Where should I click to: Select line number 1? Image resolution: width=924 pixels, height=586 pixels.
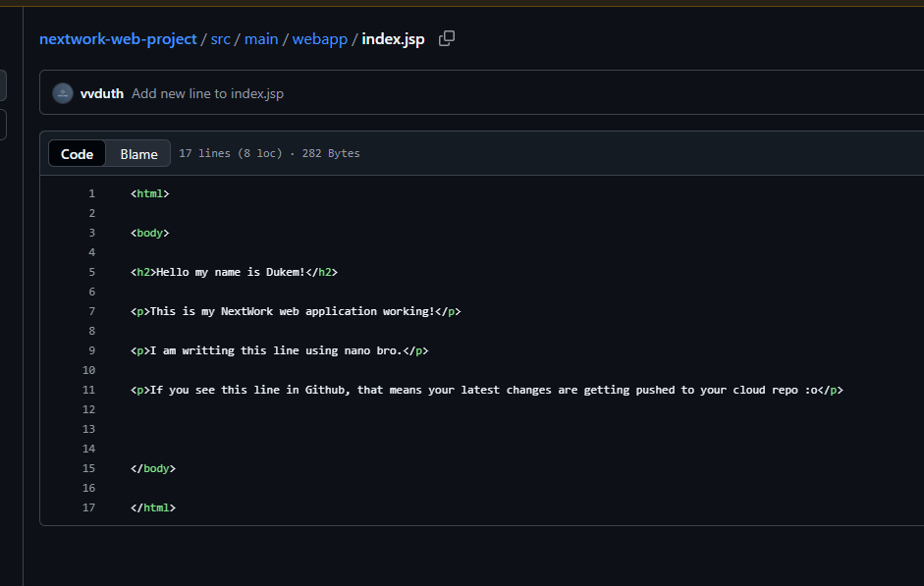91,193
